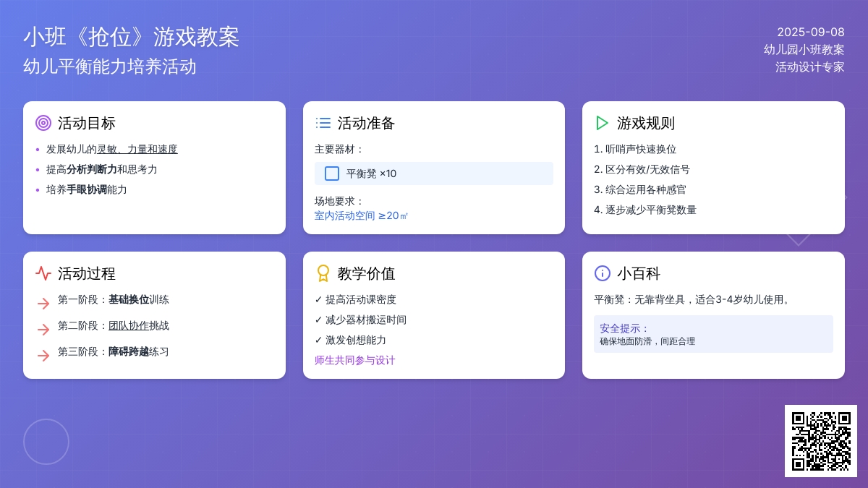Click the 提高活动课密度 checkmark item
868x488 pixels.
[356, 299]
